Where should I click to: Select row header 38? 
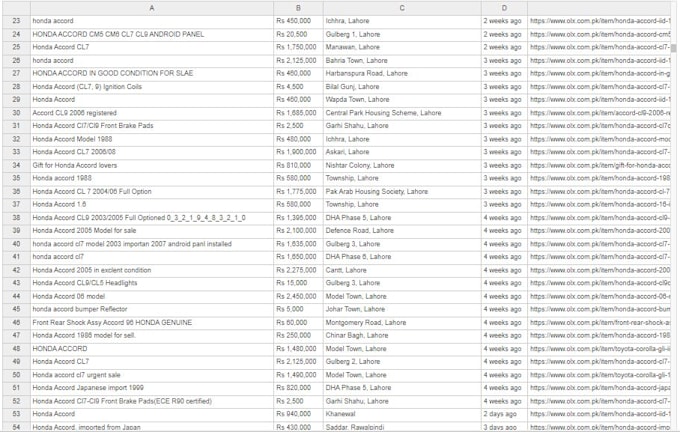click(x=16, y=218)
